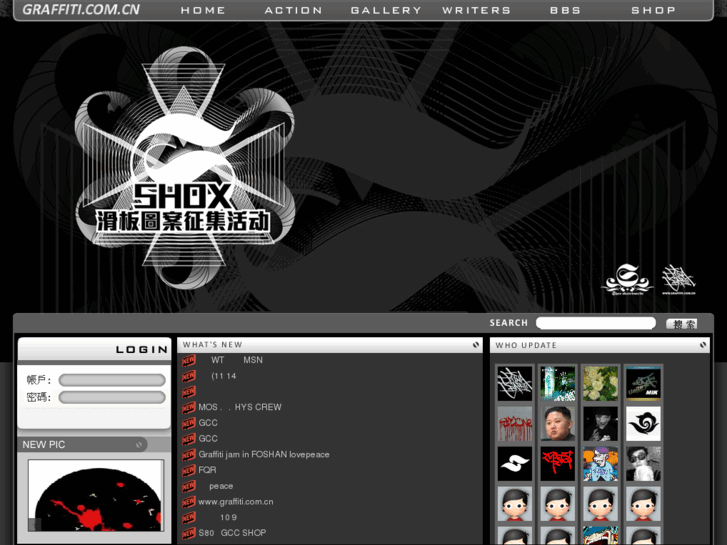Image resolution: width=727 pixels, height=545 pixels.
Task: Click NEW badge beside 'FQR'
Action: (189, 470)
